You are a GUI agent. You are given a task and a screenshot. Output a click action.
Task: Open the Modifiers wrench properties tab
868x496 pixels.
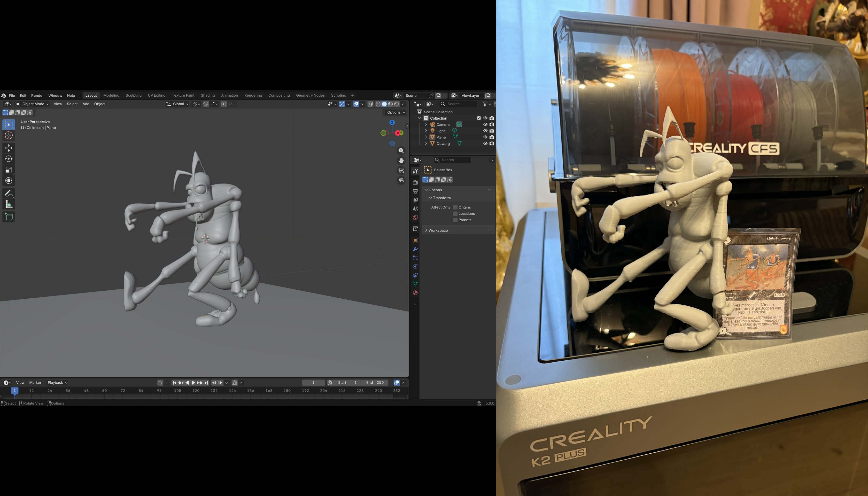pyautogui.click(x=415, y=249)
